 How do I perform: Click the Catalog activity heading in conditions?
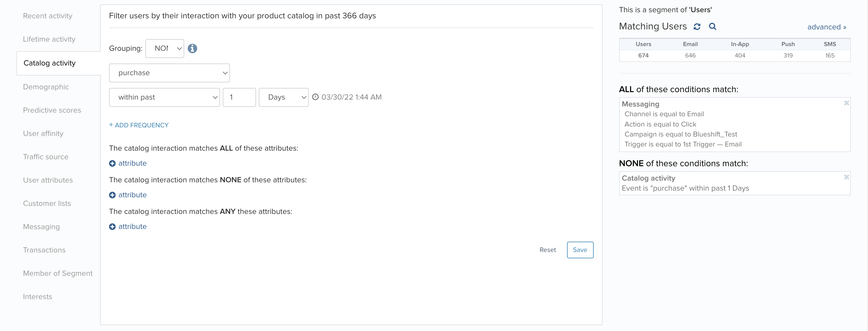pyautogui.click(x=648, y=178)
